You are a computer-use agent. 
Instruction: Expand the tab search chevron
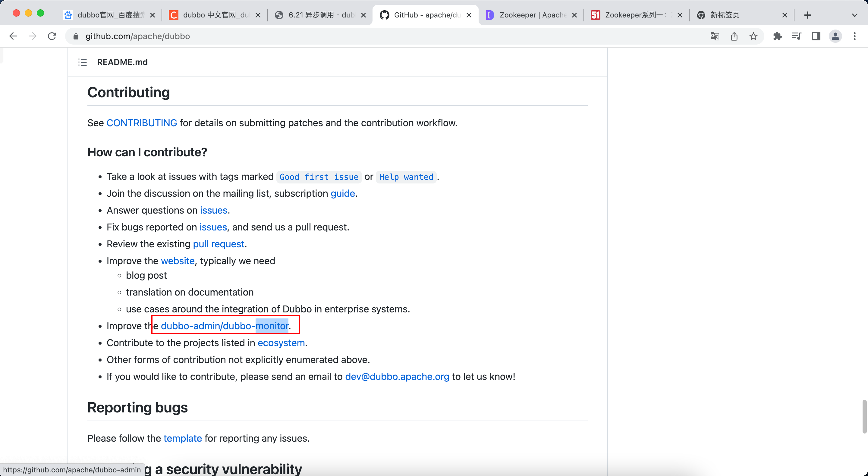(x=854, y=15)
